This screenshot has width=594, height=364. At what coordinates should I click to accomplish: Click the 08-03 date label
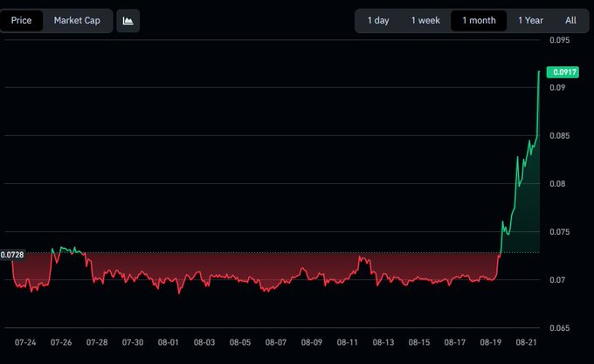(204, 342)
